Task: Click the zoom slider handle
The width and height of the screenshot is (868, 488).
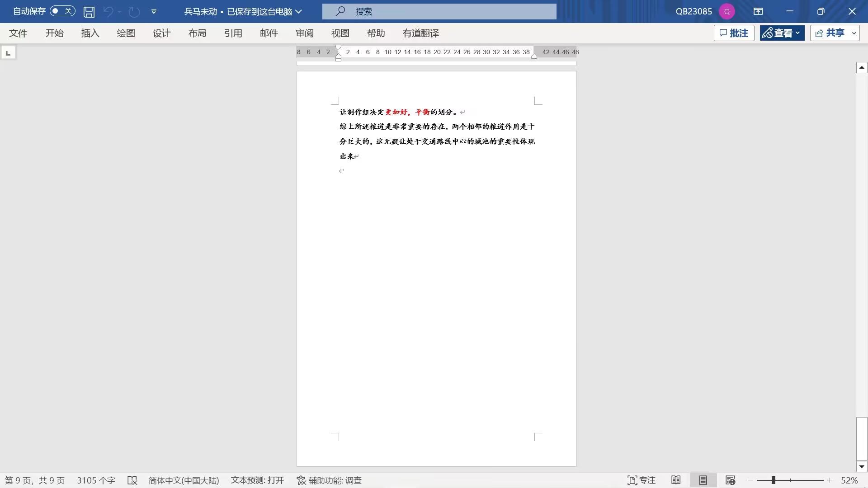Action: click(774, 480)
